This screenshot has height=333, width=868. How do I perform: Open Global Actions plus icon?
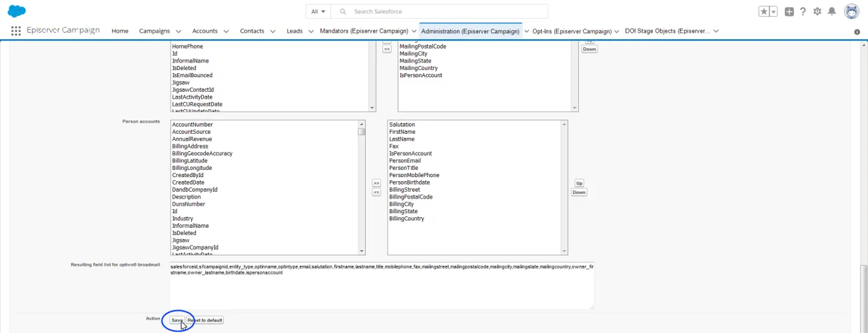point(789,11)
